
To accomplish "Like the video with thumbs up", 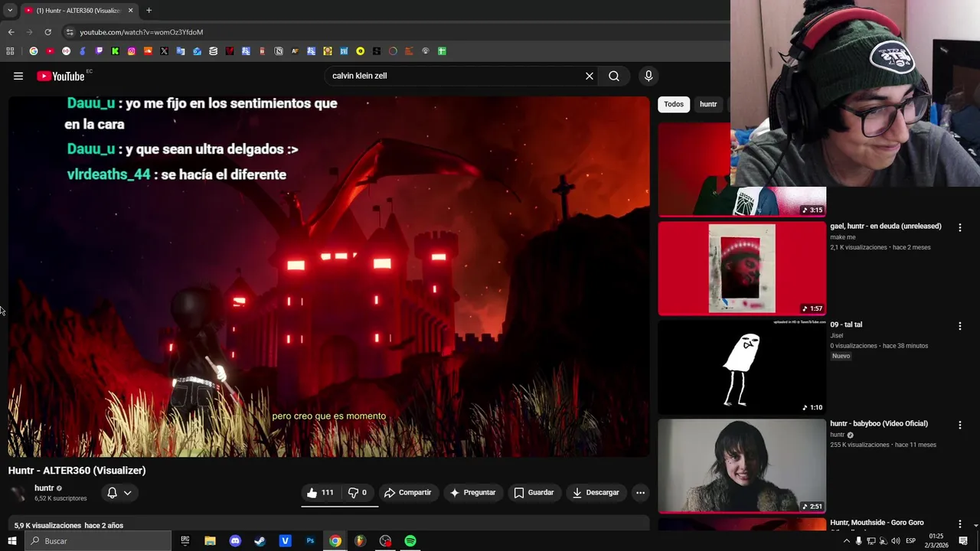I will 322,493.
